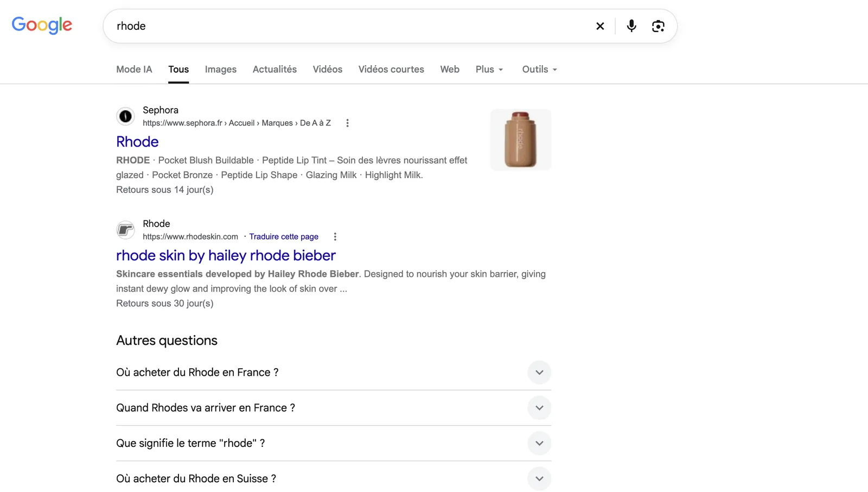Viewport: 868px width, 492px height.
Task: Click the Sephora site name text
Action: [161, 110]
